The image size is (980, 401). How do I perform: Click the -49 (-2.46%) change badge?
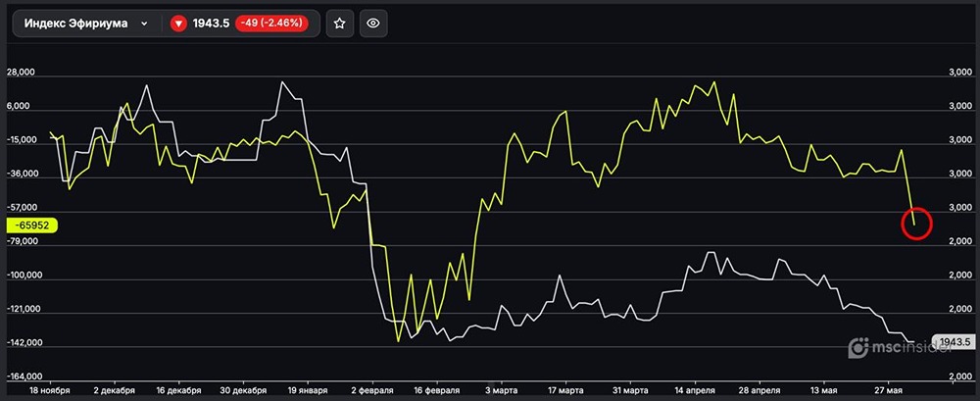click(x=271, y=24)
